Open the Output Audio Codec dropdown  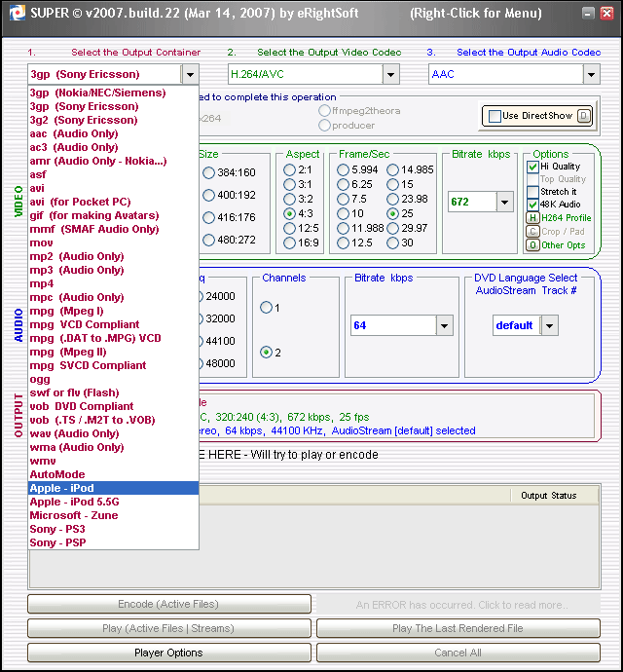pos(591,75)
